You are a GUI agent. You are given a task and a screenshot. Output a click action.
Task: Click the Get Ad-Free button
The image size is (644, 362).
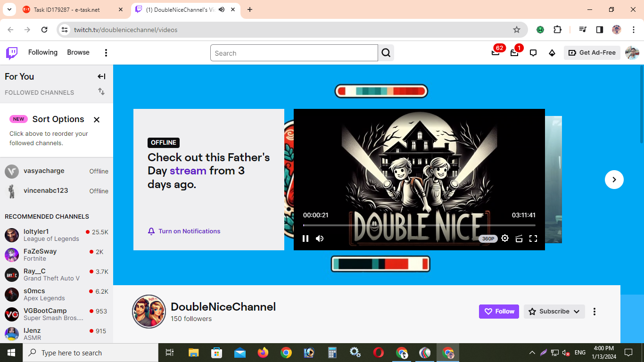coord(592,53)
